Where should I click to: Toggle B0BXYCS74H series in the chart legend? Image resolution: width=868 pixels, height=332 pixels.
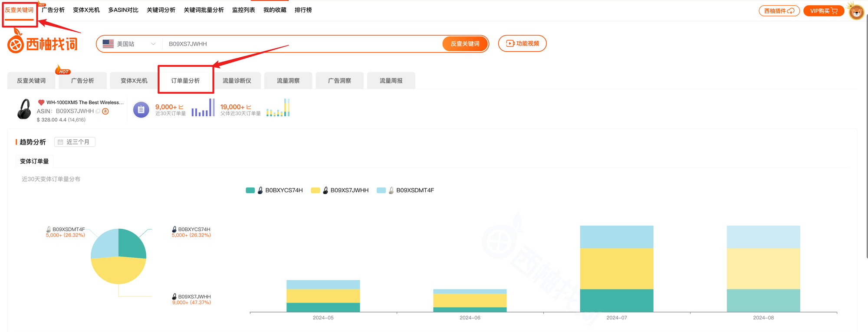click(x=274, y=190)
